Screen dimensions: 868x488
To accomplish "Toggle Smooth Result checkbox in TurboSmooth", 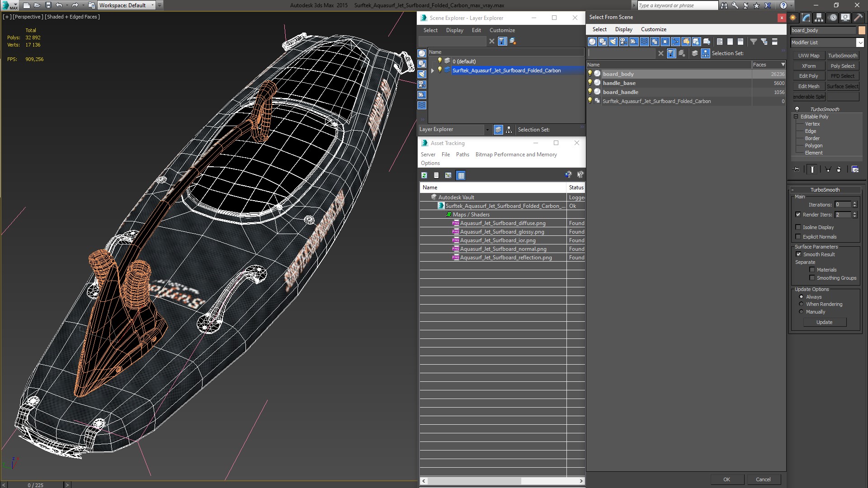I will tap(798, 254).
